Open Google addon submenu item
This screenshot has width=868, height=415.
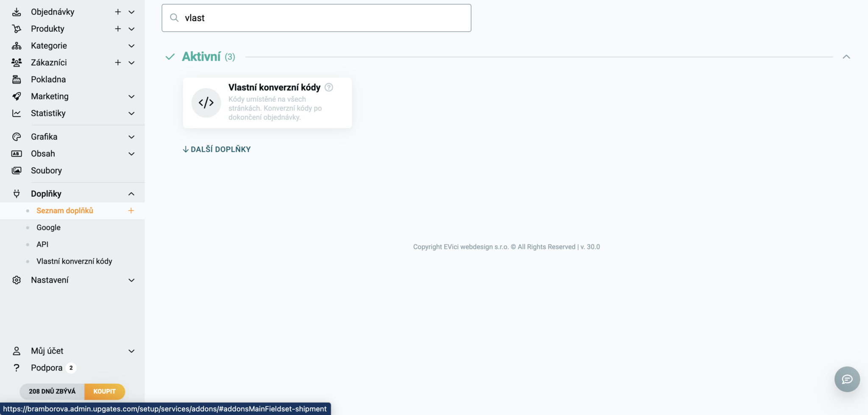click(x=48, y=228)
